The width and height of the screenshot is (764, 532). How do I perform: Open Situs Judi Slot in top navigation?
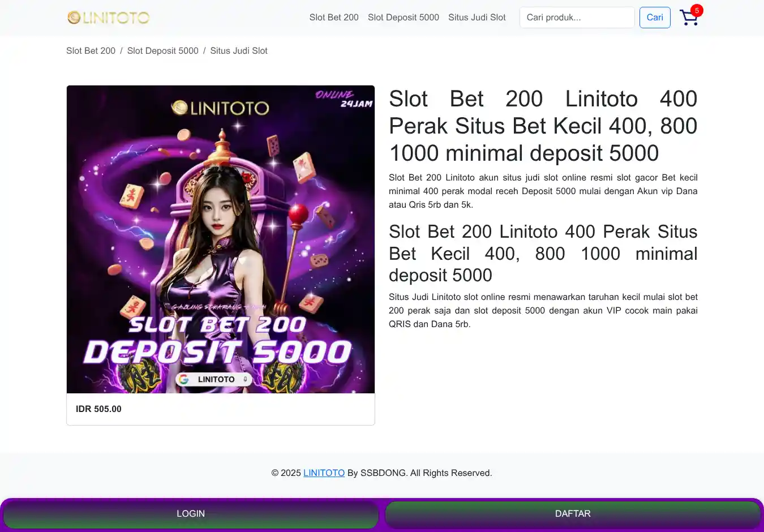click(x=477, y=18)
